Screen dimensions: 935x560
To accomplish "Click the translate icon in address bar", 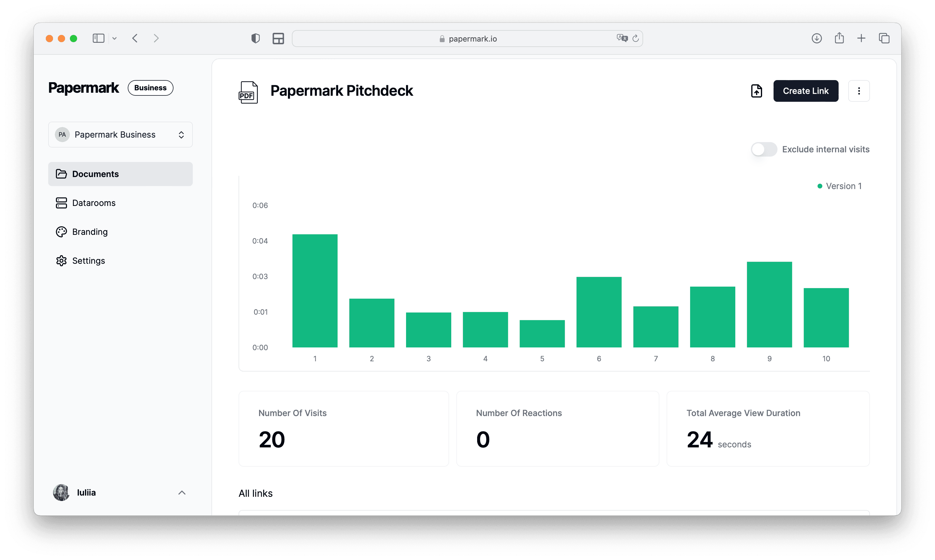I will coord(622,38).
